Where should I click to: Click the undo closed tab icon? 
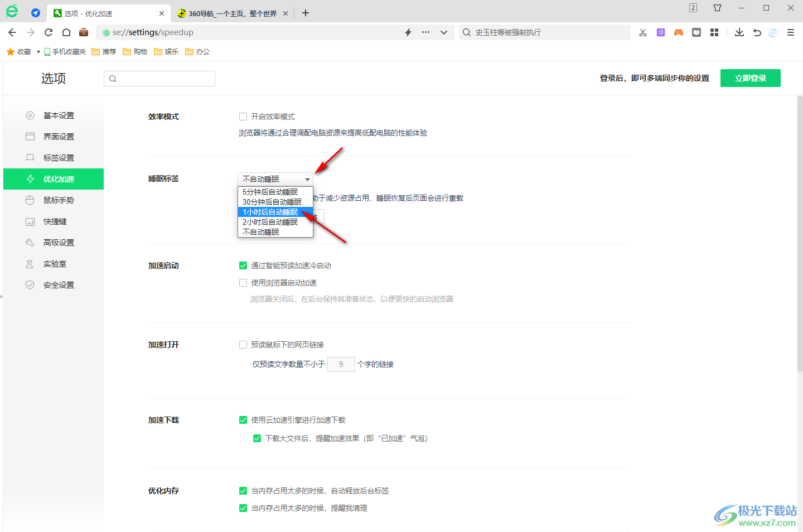757,32
